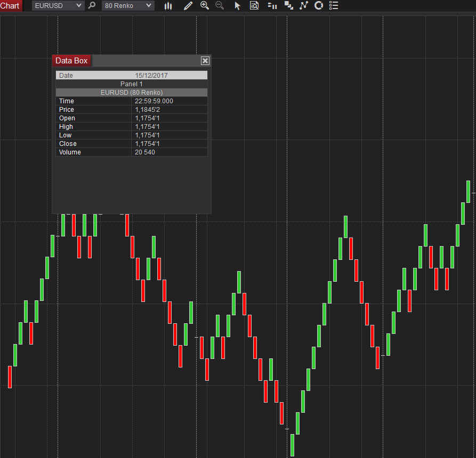Open the Chart Trader icon

[x=272, y=5]
